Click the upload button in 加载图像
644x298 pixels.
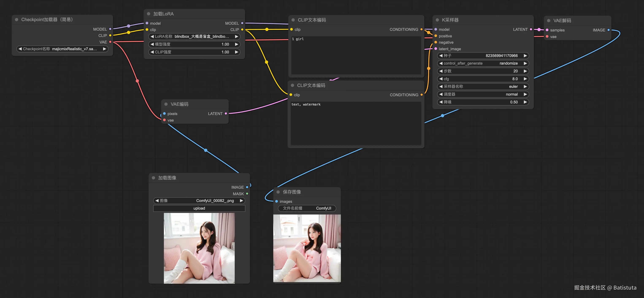tap(199, 208)
